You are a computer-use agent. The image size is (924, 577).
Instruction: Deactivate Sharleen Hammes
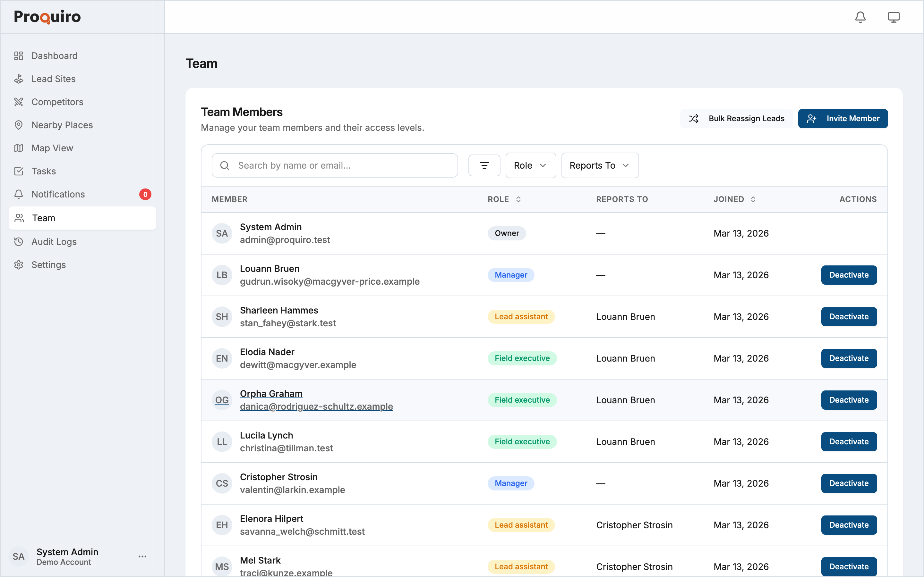tap(848, 317)
